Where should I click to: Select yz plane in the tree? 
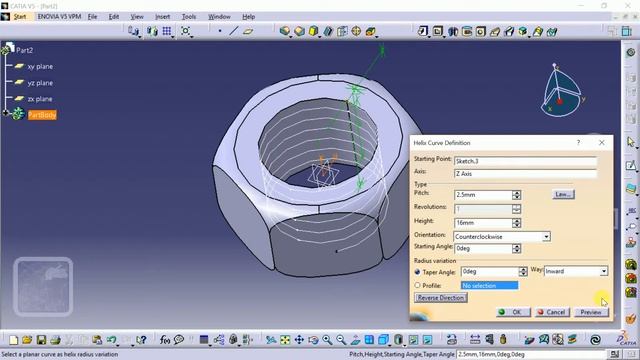tap(40, 83)
